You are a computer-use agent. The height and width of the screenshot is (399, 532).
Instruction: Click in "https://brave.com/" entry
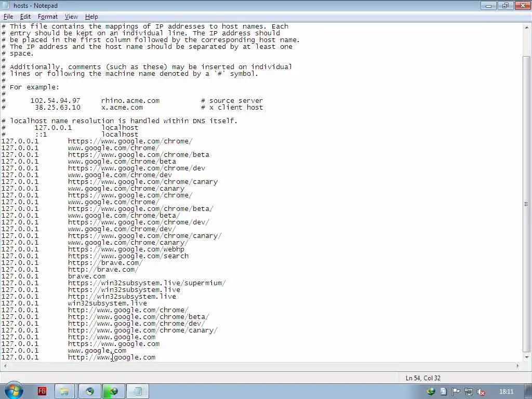pyautogui.click(x=105, y=262)
